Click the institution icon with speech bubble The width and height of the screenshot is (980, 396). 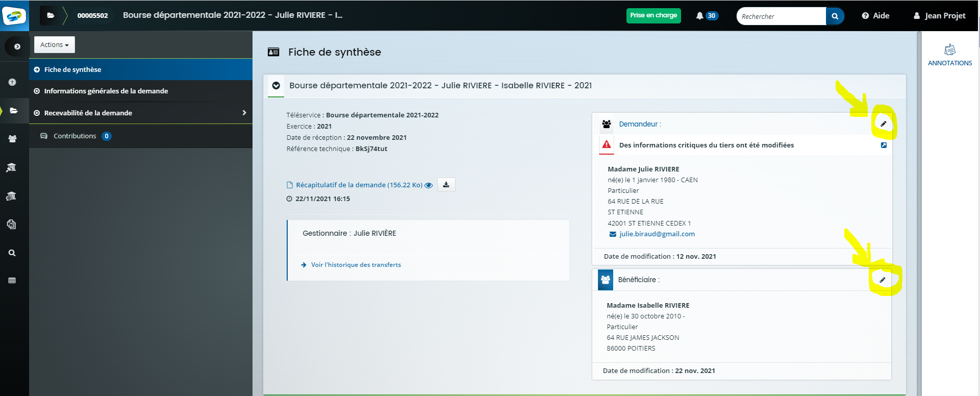click(11, 196)
